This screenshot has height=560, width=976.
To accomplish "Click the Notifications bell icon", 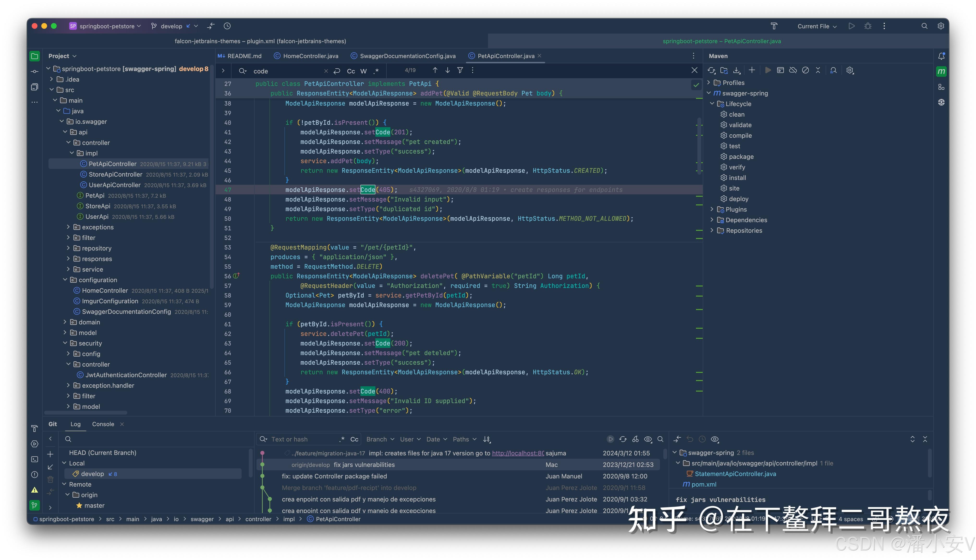I will click(x=941, y=56).
